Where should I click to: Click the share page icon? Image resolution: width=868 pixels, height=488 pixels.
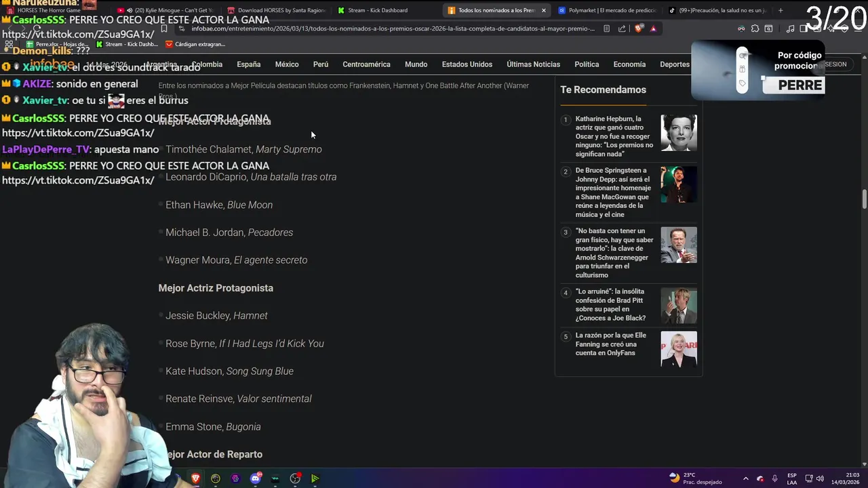[x=622, y=28]
